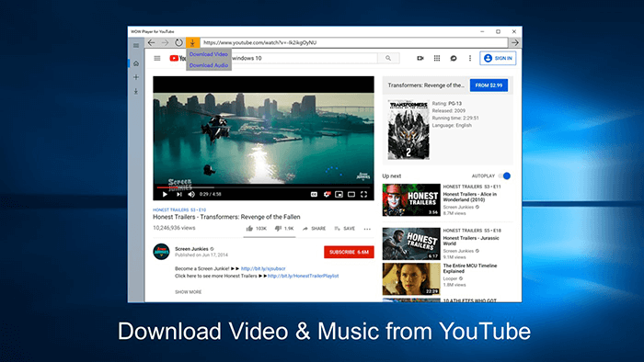Screen dimensions: 644x362
Task: Open the HonestTrailerPlaylist link
Action: (x=303, y=276)
